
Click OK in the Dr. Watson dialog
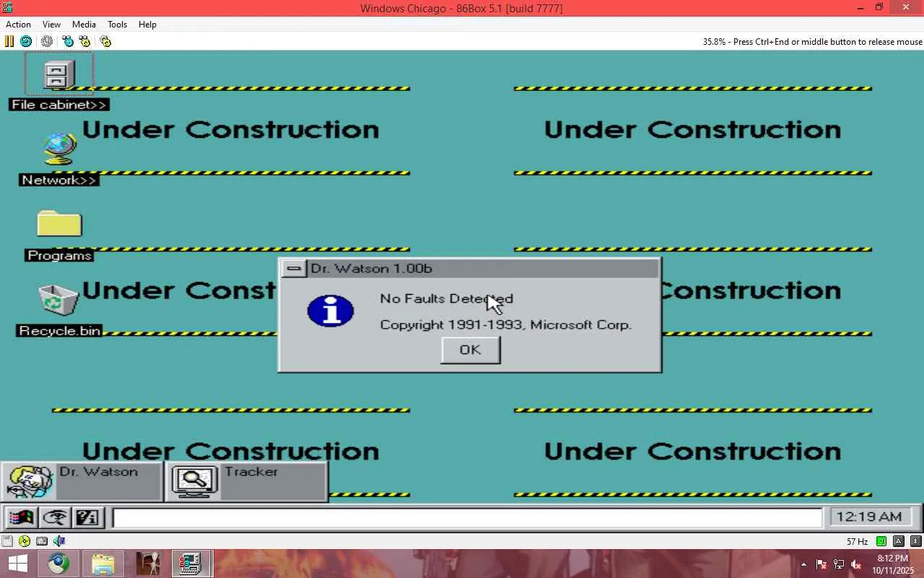(x=470, y=350)
